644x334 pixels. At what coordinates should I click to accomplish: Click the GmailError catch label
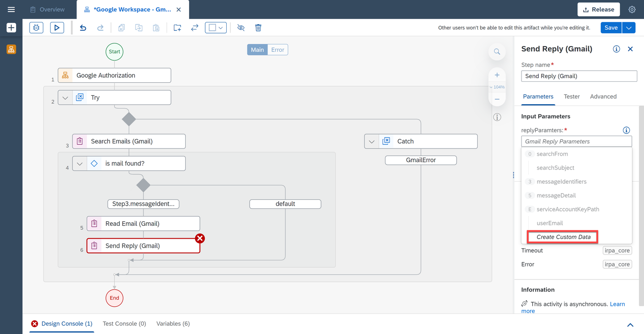421,160
